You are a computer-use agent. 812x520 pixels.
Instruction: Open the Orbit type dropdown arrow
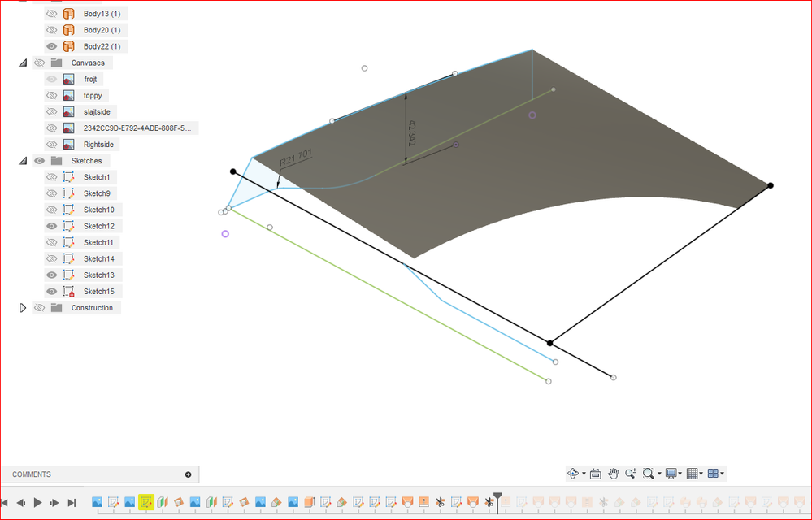pyautogui.click(x=584, y=474)
